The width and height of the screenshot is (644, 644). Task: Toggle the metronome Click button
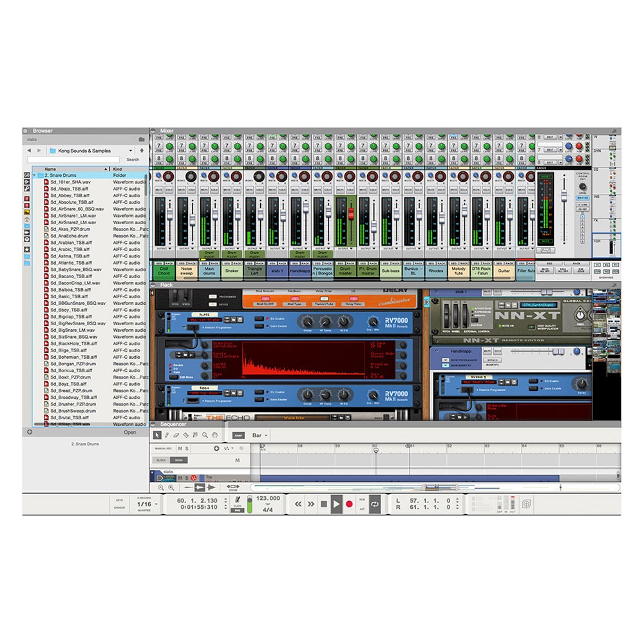(238, 500)
